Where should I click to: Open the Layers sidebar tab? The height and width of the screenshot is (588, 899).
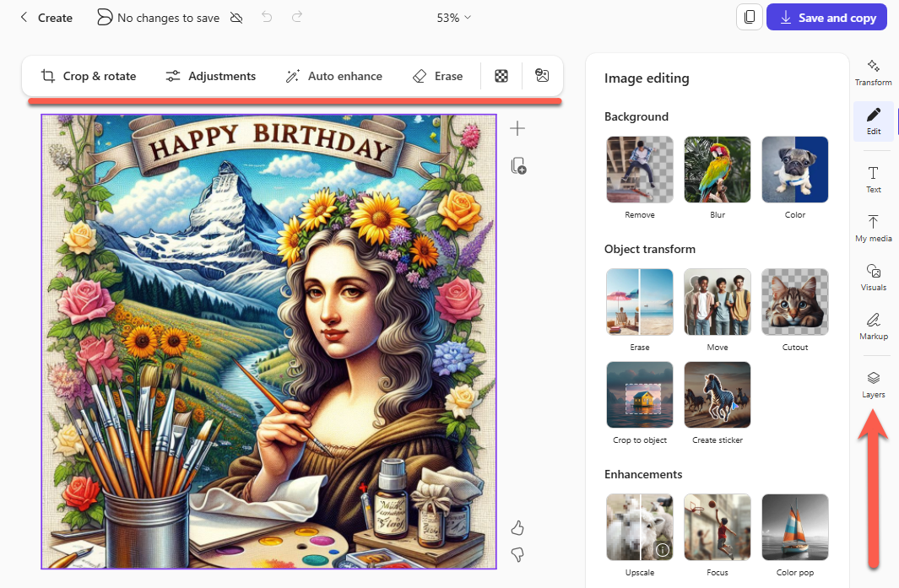[873, 385]
